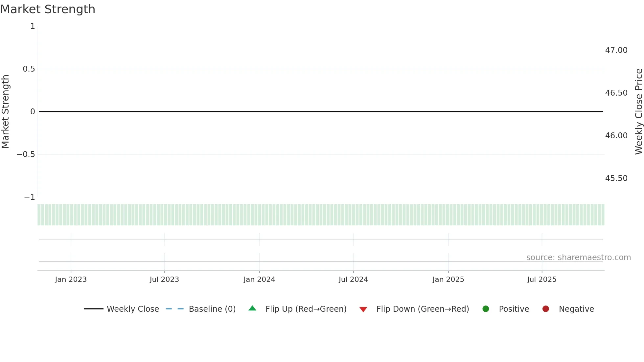Click the Market Strength chart title
Screen dimensions: 644x362
pos(48,9)
